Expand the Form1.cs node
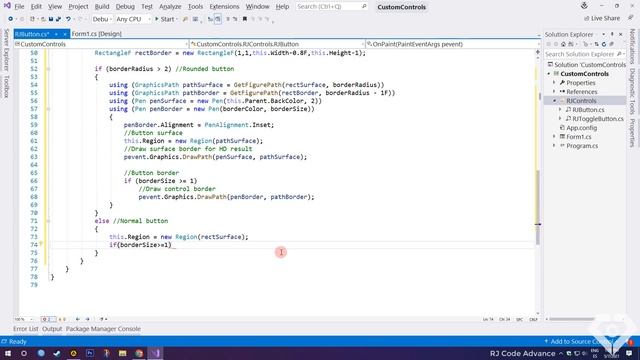This screenshot has height=360, width=640. (554, 137)
